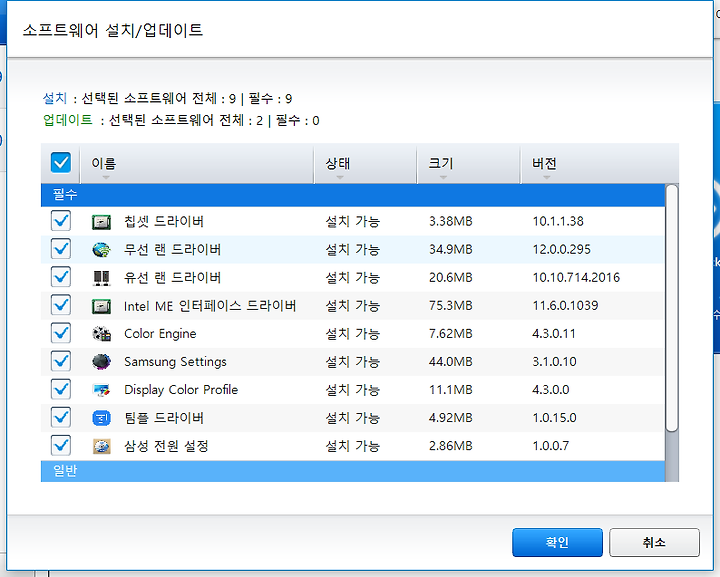
Task: Click version value 4.3.0.11
Action: [554, 333]
